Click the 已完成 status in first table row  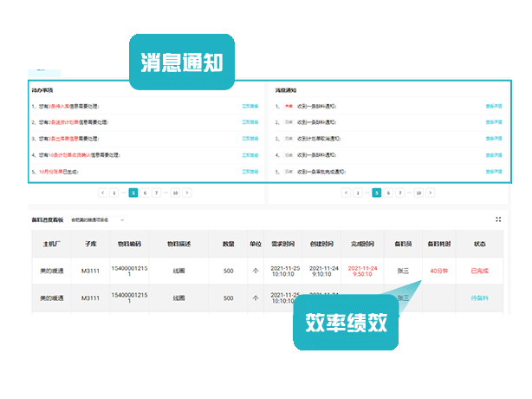pyautogui.click(x=480, y=271)
